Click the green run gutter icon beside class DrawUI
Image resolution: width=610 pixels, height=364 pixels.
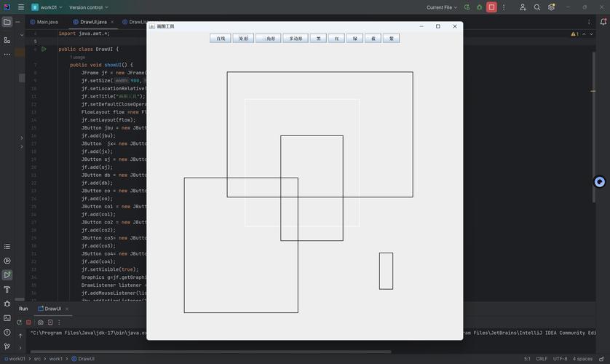(x=44, y=49)
